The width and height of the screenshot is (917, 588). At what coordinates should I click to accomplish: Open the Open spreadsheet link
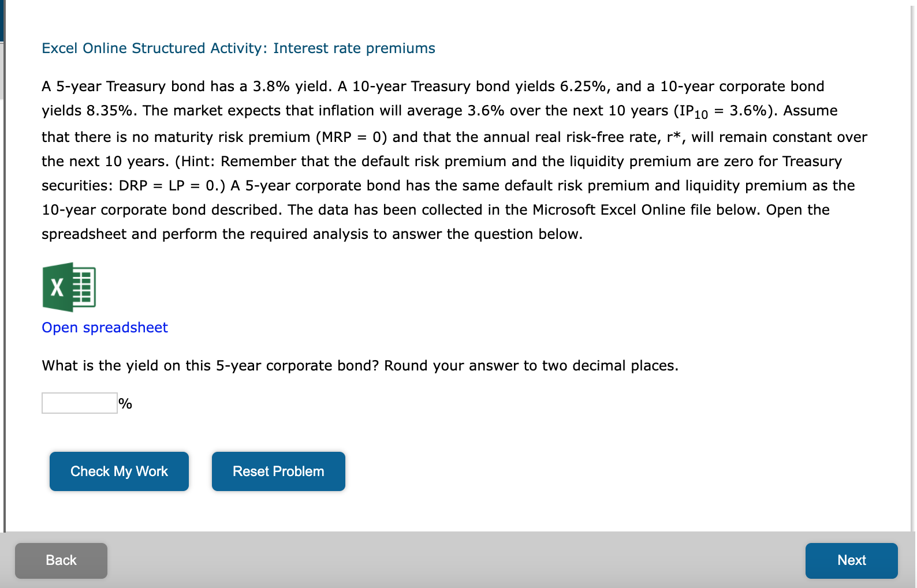click(x=104, y=327)
